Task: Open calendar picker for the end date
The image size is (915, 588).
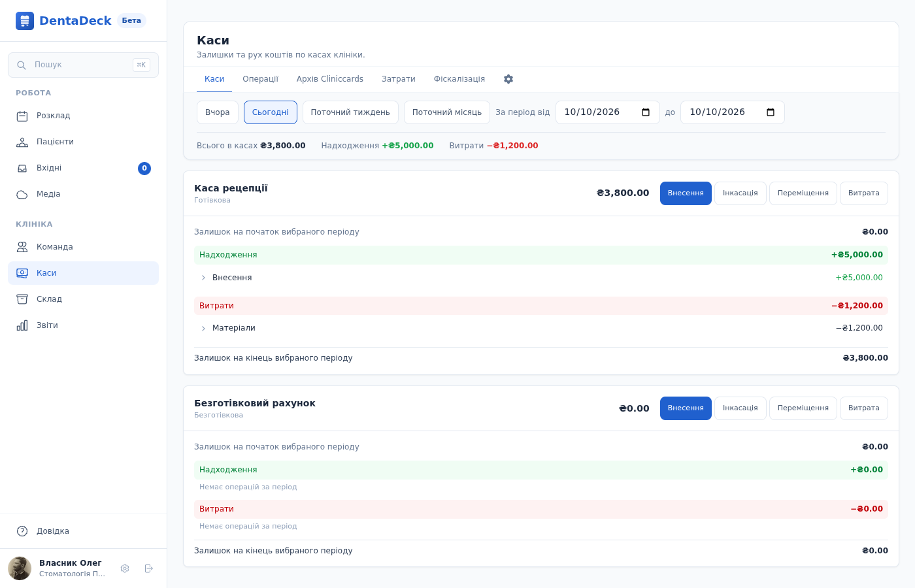Action: [x=771, y=112]
